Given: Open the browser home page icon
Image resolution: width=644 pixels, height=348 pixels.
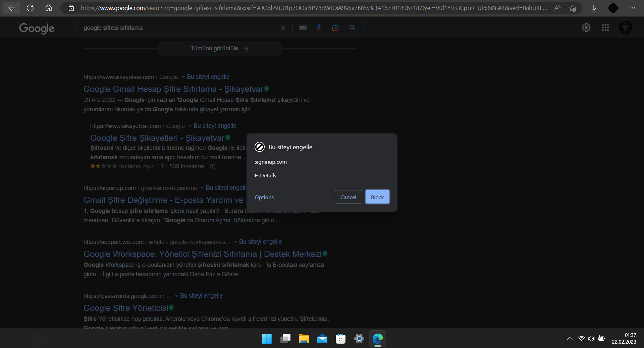Looking at the screenshot, I should (x=49, y=8).
